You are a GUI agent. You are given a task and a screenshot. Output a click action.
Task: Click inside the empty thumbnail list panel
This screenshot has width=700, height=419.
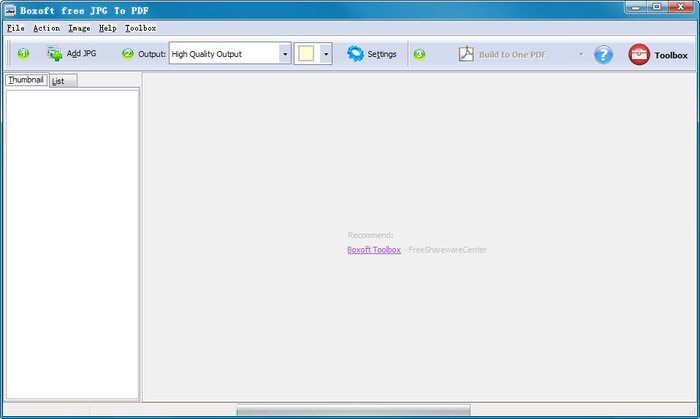click(72, 240)
